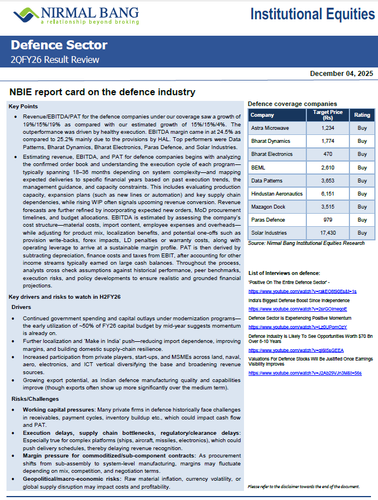Click 'List of interviews on defence:' heading
This screenshot has height=500, width=378.
tap(284, 273)
